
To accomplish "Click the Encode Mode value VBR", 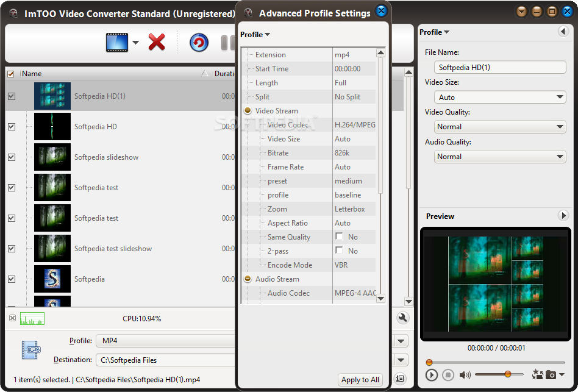I will [341, 265].
